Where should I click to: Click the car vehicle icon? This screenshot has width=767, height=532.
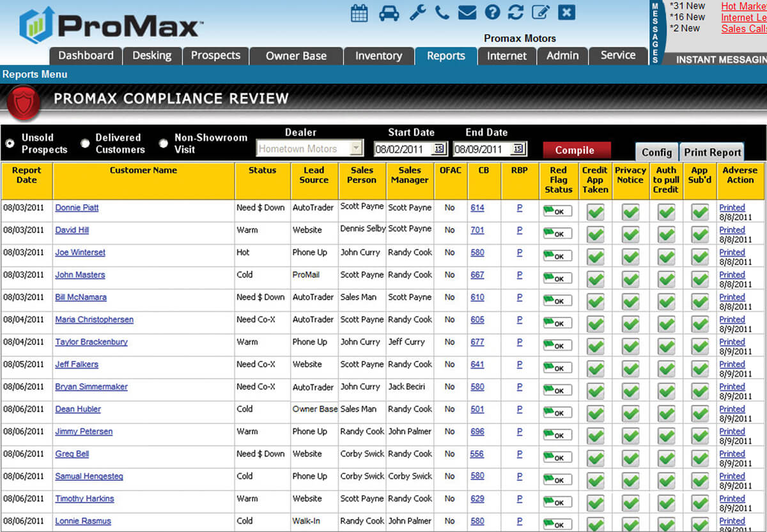pyautogui.click(x=389, y=13)
